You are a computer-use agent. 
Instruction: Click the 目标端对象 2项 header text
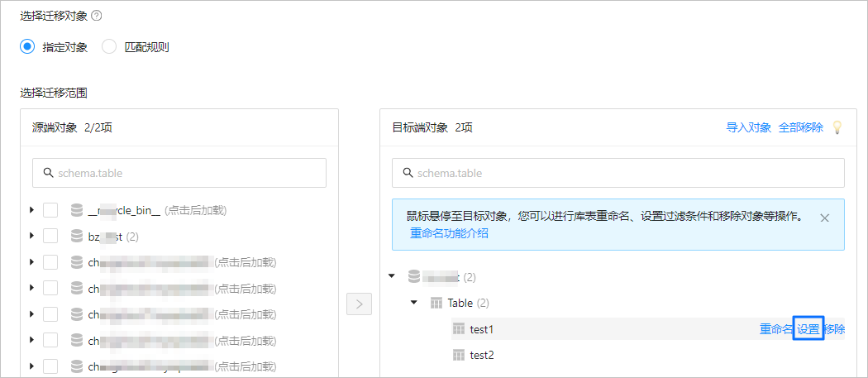tap(432, 127)
